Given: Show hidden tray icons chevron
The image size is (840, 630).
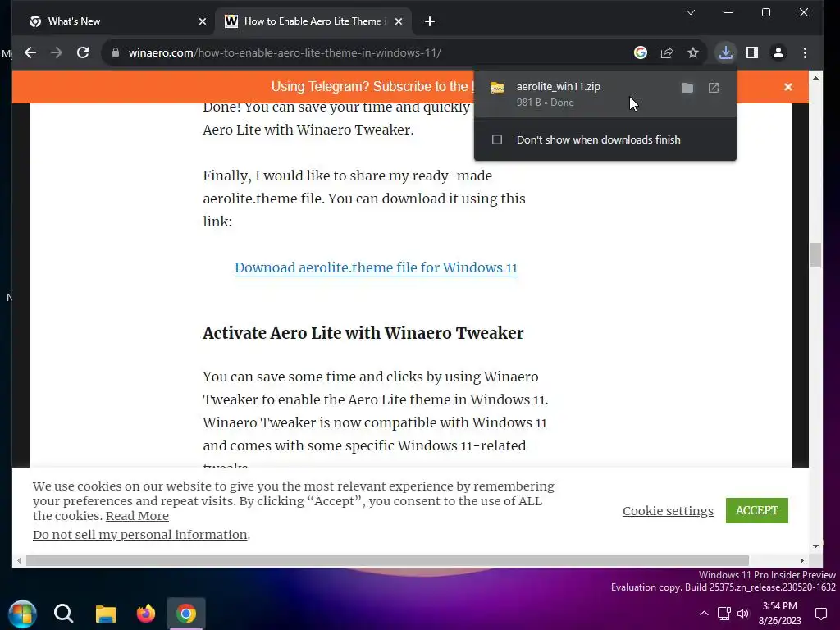Looking at the screenshot, I should (704, 614).
